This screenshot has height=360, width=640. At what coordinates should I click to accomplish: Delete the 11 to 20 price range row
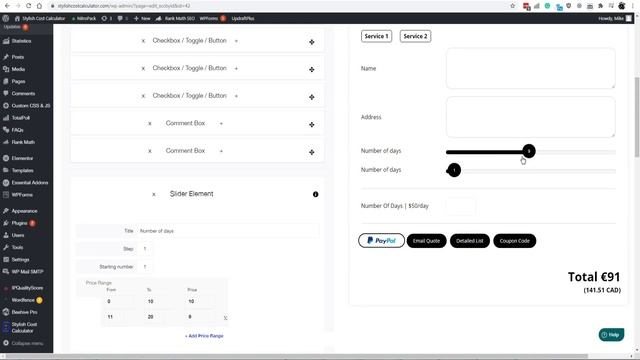pos(225,318)
